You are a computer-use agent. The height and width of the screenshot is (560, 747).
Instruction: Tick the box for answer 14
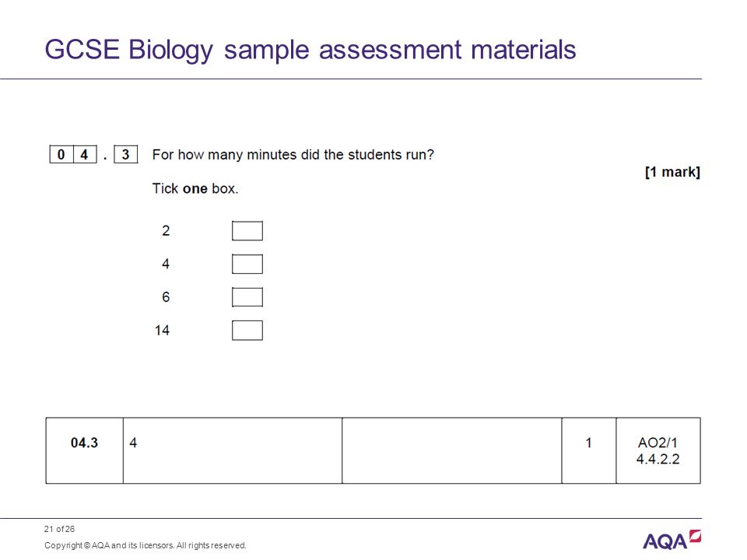coord(247,331)
